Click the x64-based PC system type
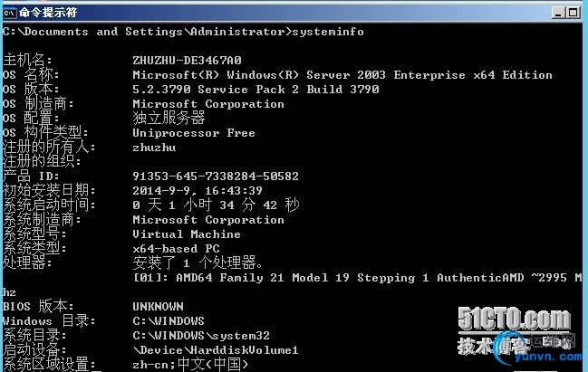Viewport: 588px width, 372px height. click(x=176, y=249)
